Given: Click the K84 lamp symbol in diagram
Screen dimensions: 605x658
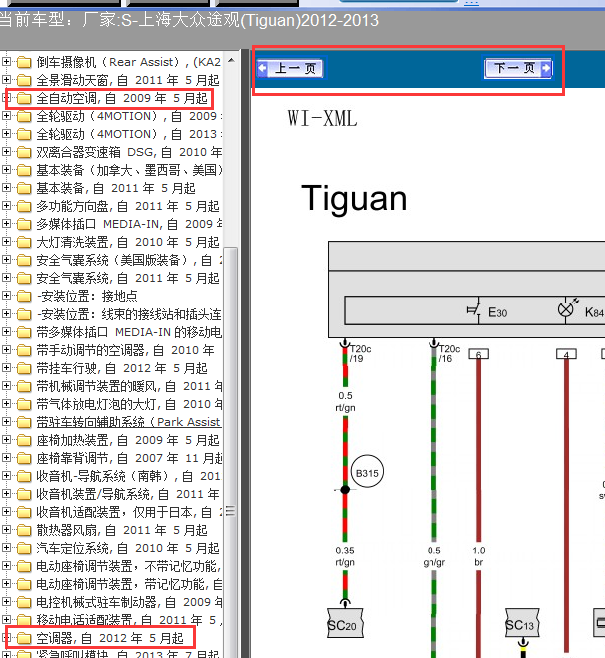Looking at the screenshot, I should pyautogui.click(x=566, y=310).
